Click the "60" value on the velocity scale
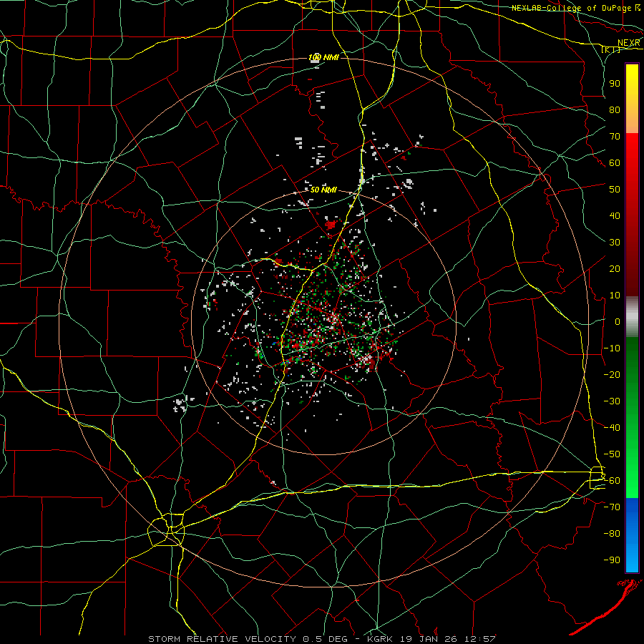This screenshot has width=644, height=644. point(615,162)
